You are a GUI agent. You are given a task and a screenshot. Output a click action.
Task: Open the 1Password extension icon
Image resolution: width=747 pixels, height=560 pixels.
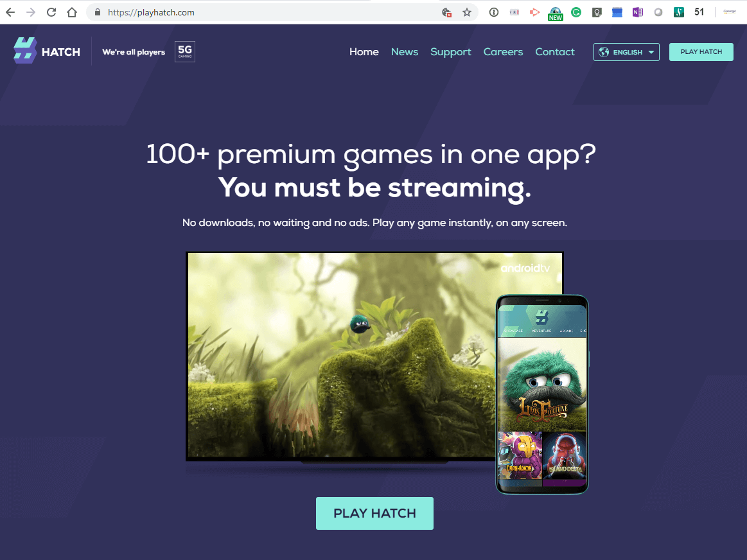(494, 12)
